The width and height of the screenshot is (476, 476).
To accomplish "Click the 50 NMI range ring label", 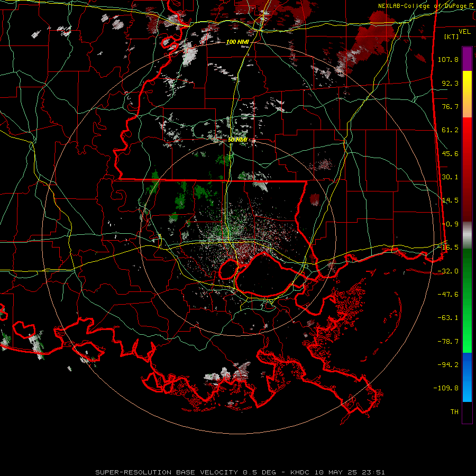I will 237,140.
